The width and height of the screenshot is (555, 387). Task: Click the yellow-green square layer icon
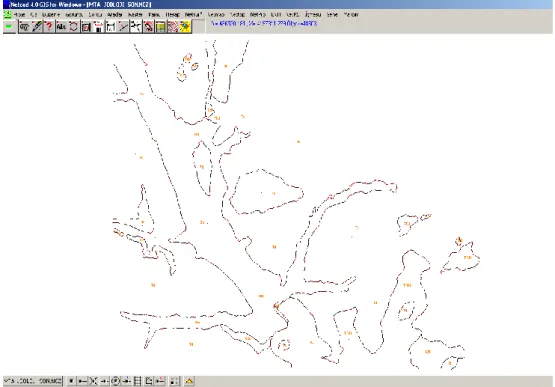160,27
